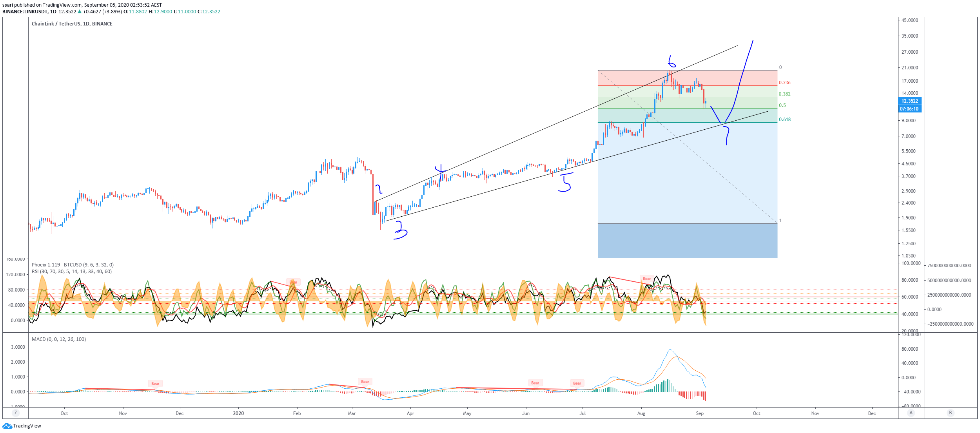The image size is (980, 433).
Task: Click the handwritten 7 wave label
Action: click(x=726, y=136)
